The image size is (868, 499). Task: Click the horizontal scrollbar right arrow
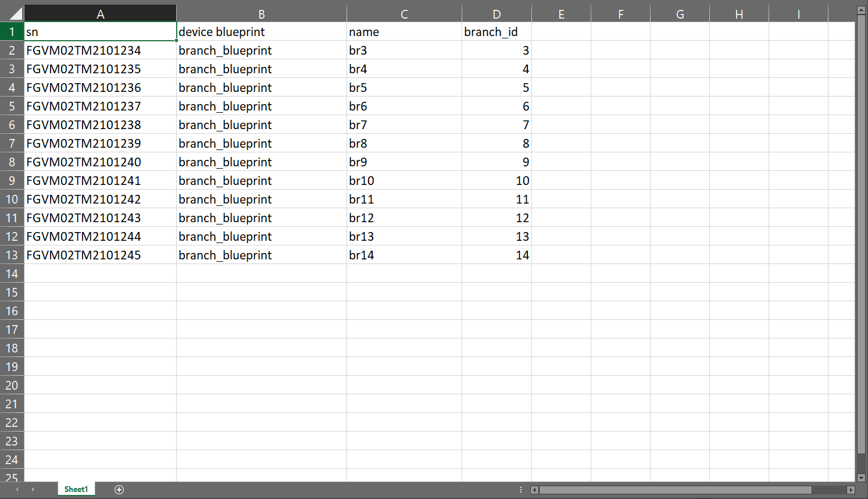tap(850, 489)
